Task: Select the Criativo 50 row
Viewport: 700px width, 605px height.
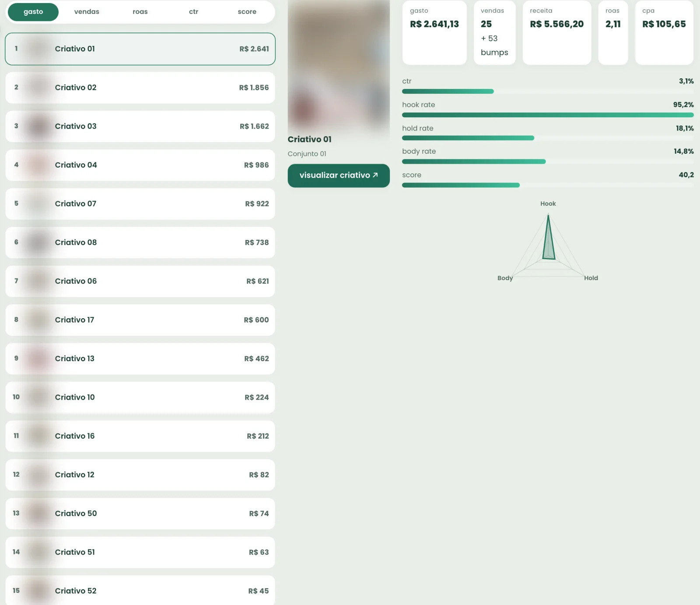Action: click(x=140, y=514)
